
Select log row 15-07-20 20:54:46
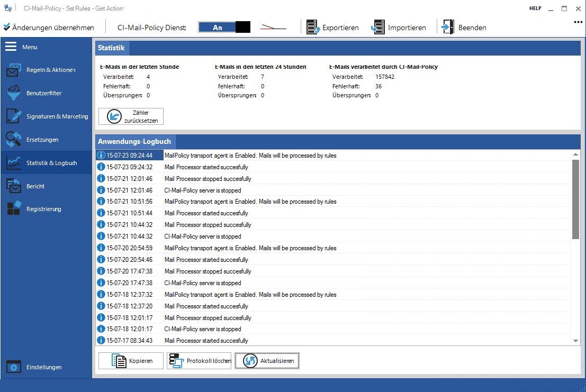tap(332, 259)
